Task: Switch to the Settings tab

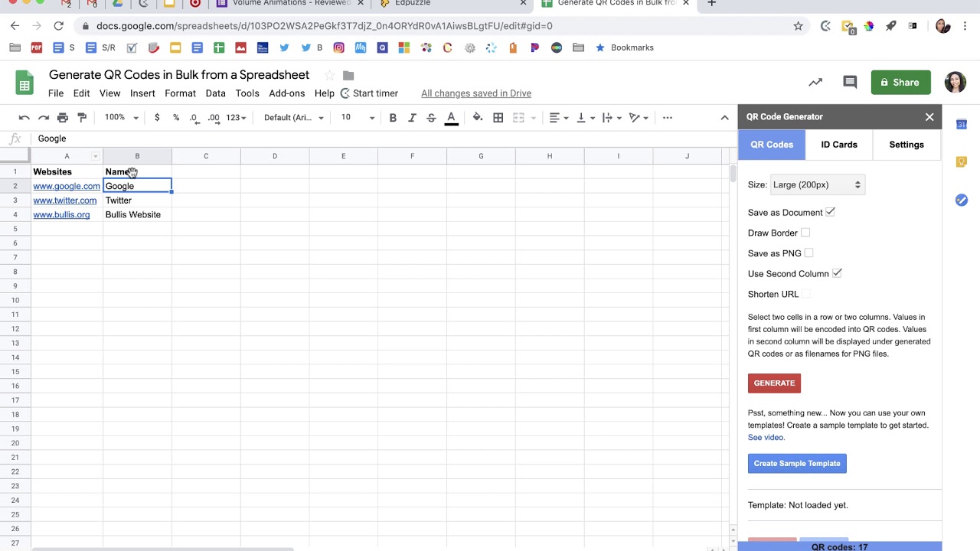Action: [x=906, y=145]
